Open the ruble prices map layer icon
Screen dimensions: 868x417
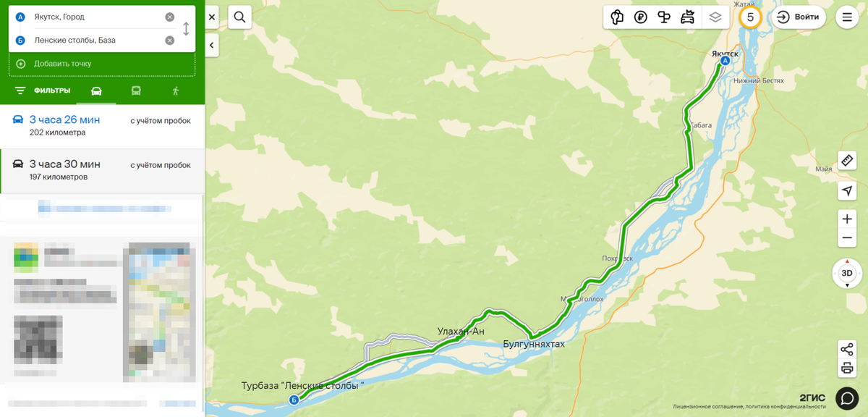click(640, 17)
